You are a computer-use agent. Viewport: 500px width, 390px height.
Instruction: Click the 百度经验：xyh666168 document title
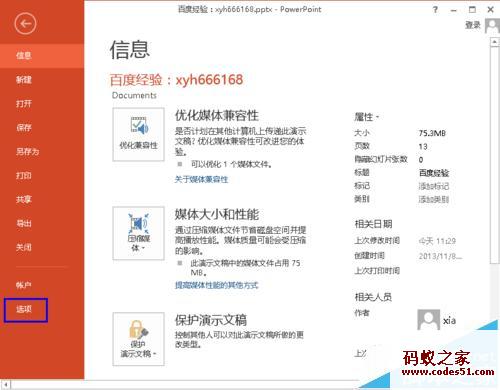176,80
